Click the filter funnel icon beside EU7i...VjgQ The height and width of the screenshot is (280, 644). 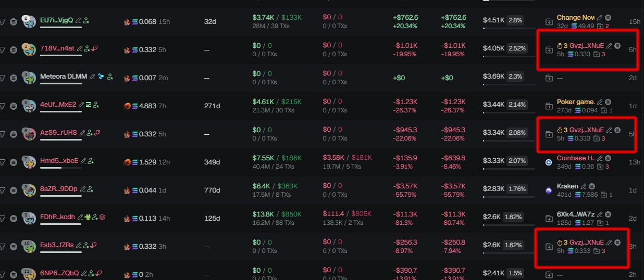[x=2, y=21]
